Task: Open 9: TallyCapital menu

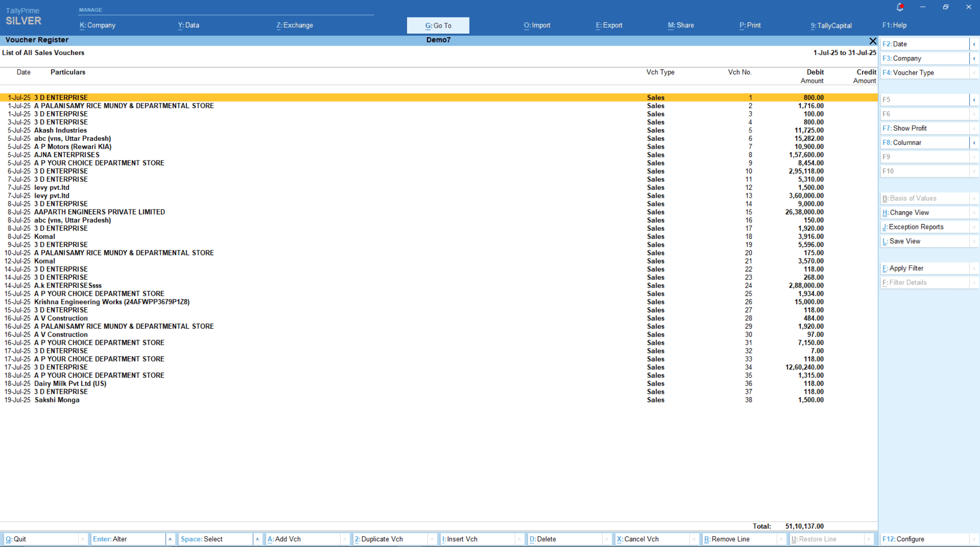Action: click(x=831, y=25)
